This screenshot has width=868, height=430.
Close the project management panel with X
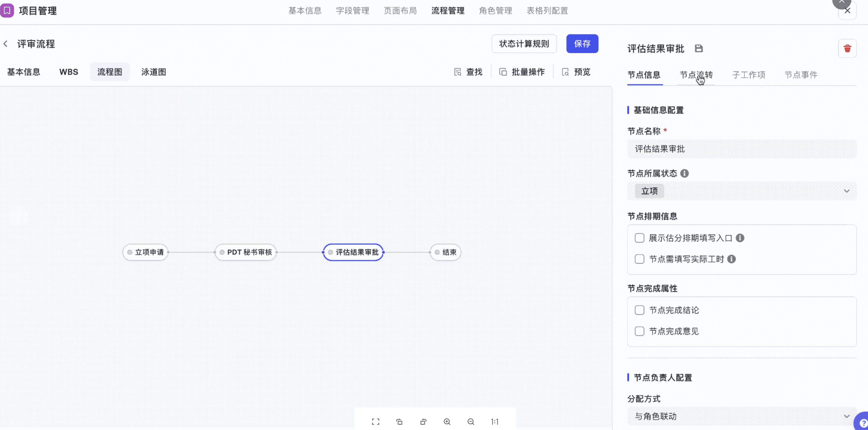click(x=847, y=11)
